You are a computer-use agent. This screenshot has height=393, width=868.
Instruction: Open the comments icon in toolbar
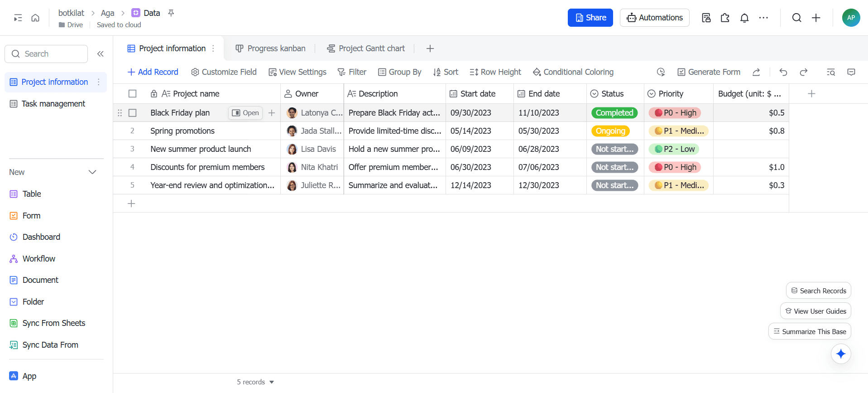pos(851,72)
